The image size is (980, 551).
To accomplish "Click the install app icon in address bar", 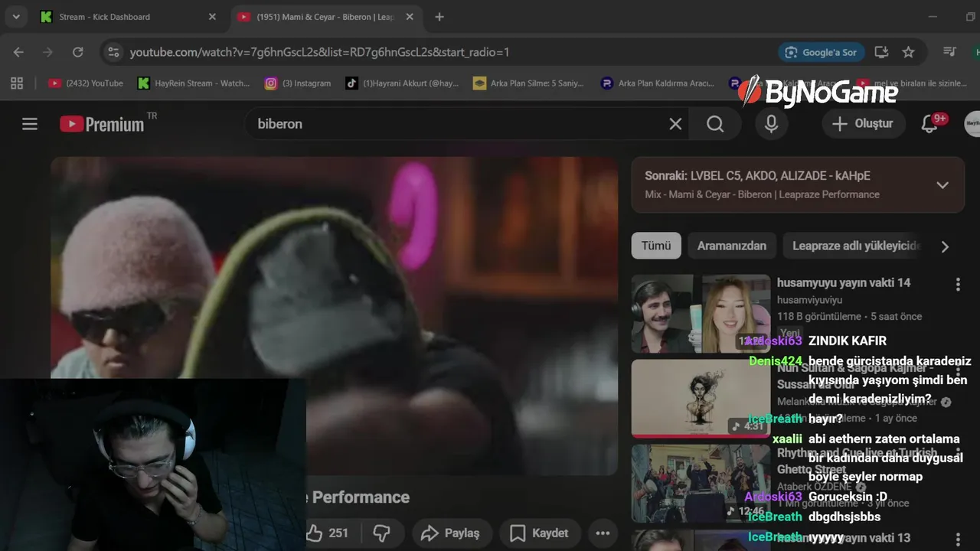I will click(881, 52).
